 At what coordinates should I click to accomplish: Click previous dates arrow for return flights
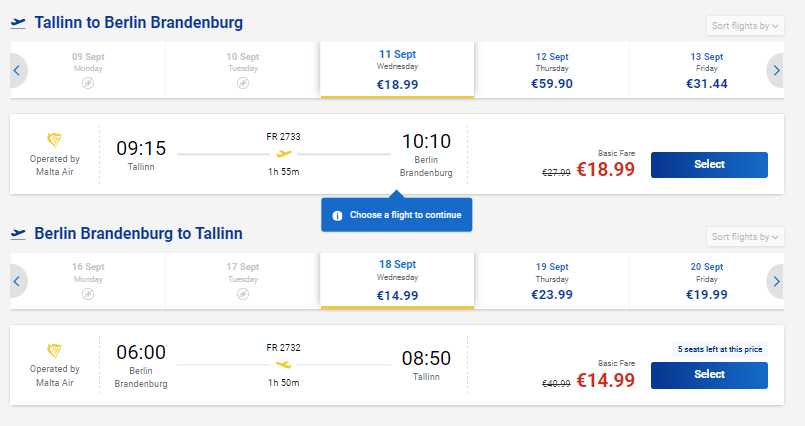pyautogui.click(x=17, y=281)
